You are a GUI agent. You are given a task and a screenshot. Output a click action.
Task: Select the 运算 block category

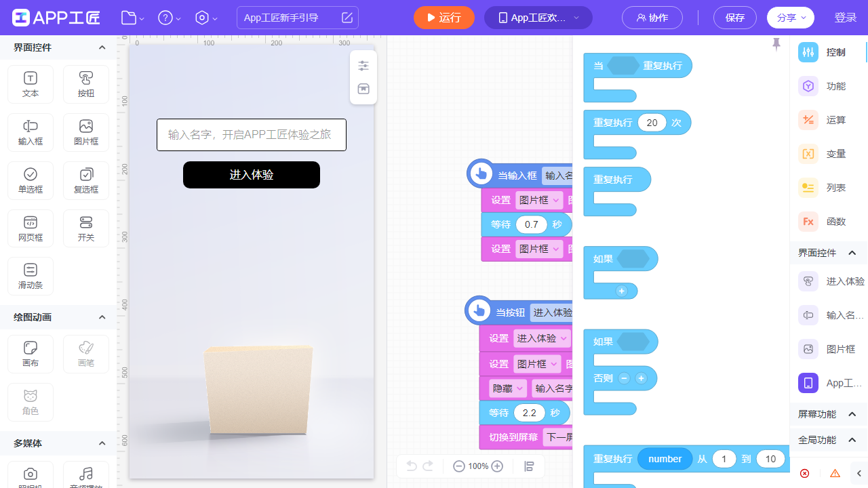tap(829, 120)
